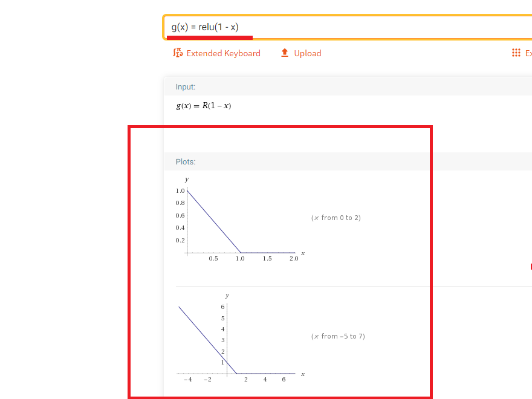Click the Upload arrow icon
The width and height of the screenshot is (532, 399).
pyautogui.click(x=285, y=53)
